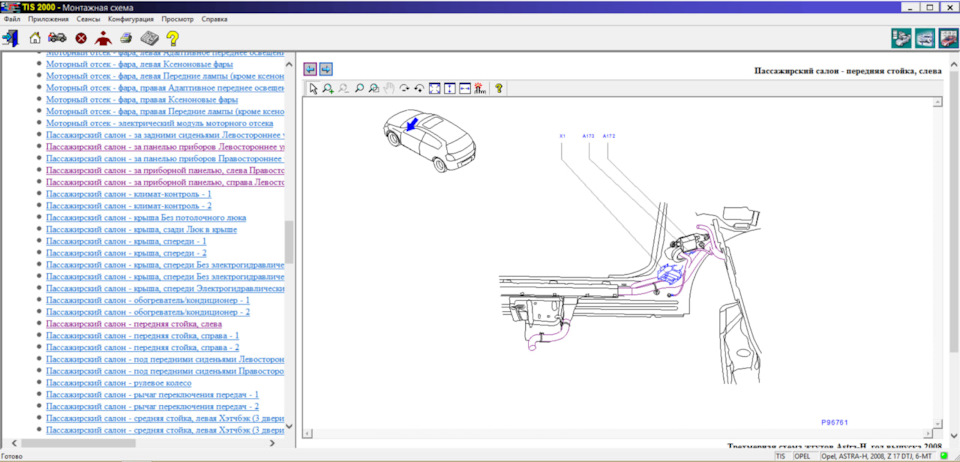The width and height of the screenshot is (960, 462).
Task: Print the current wiring diagram
Action: pos(126,39)
